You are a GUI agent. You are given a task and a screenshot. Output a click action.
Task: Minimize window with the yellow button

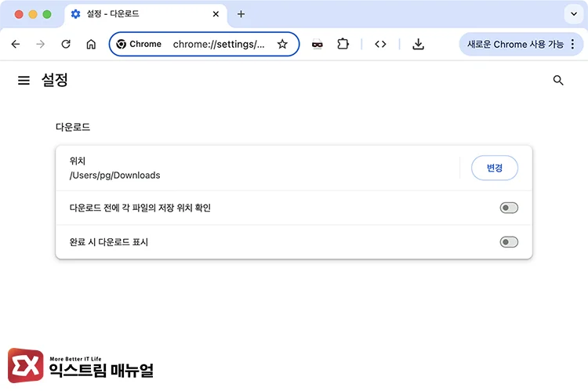33,14
